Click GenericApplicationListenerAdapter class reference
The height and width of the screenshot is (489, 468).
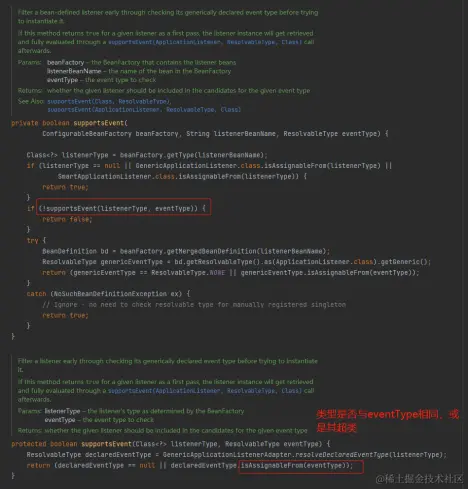pyautogui.click(x=227, y=455)
